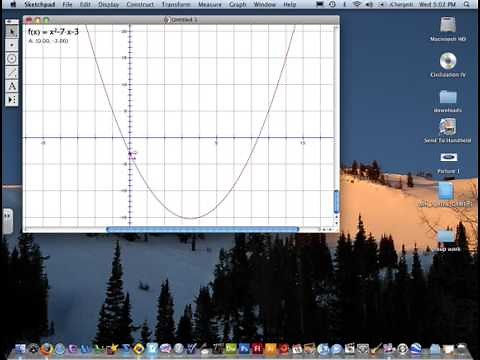Open the calendar icon in the Dock

tap(297, 349)
